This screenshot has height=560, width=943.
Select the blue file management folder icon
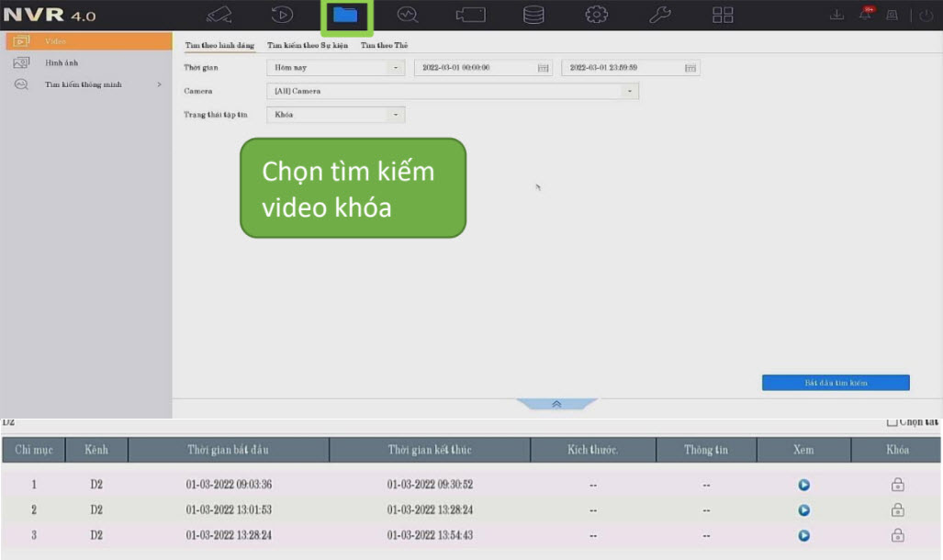click(x=345, y=15)
